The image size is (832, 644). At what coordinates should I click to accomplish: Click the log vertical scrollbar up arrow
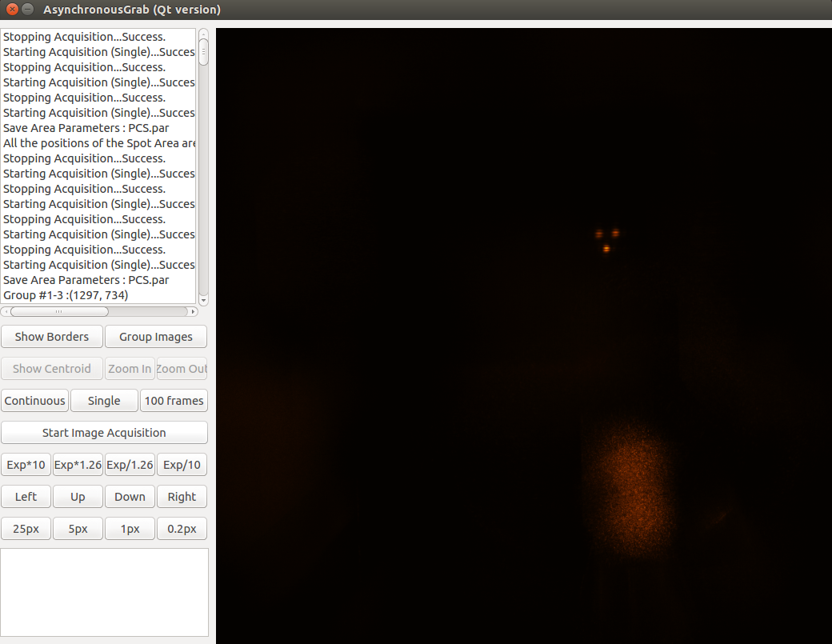pos(203,34)
